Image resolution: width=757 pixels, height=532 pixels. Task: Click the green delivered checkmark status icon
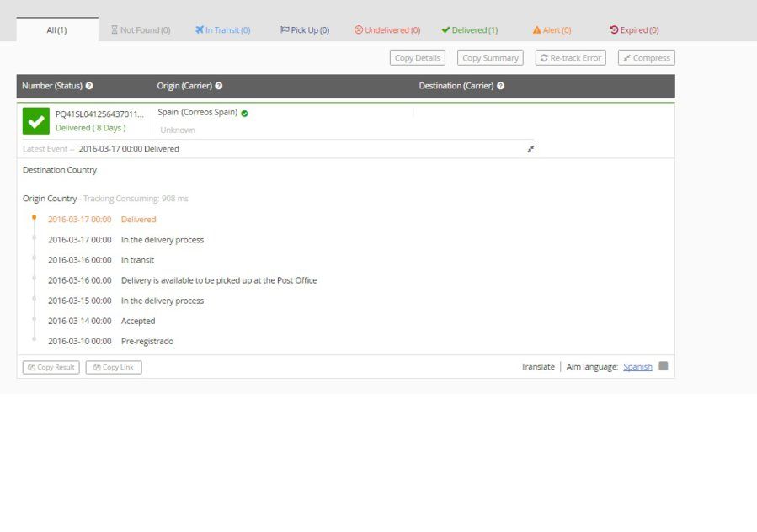[x=36, y=121]
